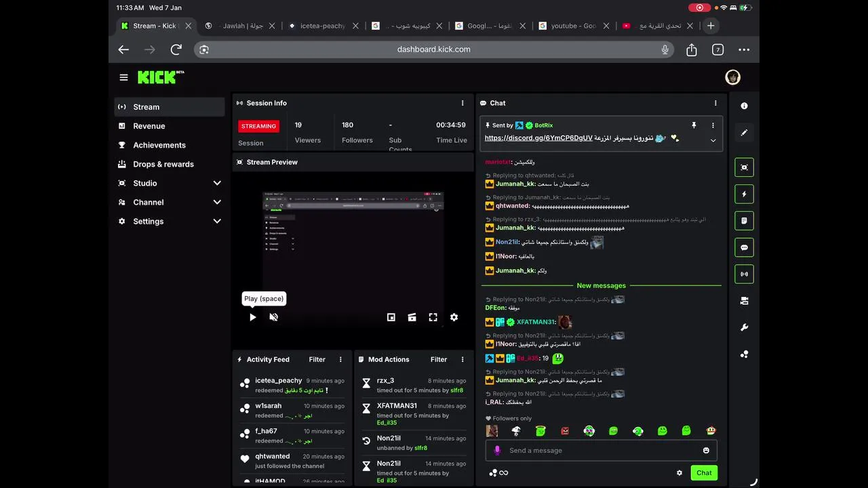This screenshot has width=868, height=488.
Task: Unpin the BotRix pinned message
Action: click(694, 125)
